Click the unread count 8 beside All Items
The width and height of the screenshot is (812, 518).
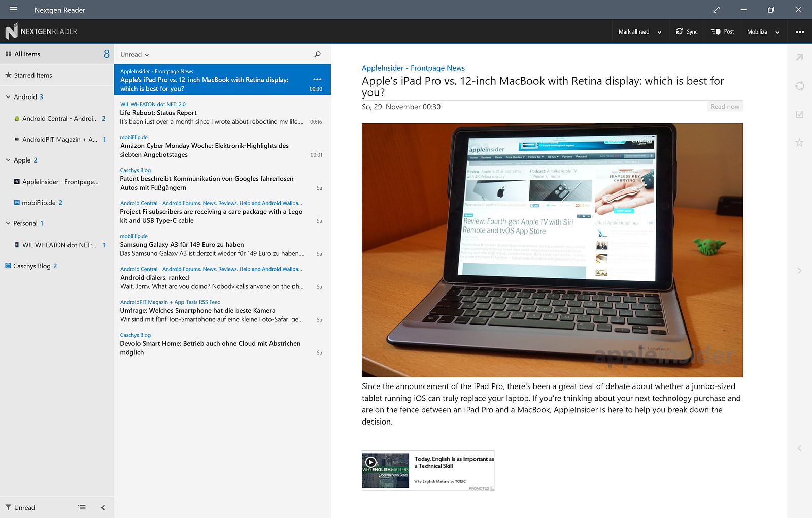click(106, 54)
